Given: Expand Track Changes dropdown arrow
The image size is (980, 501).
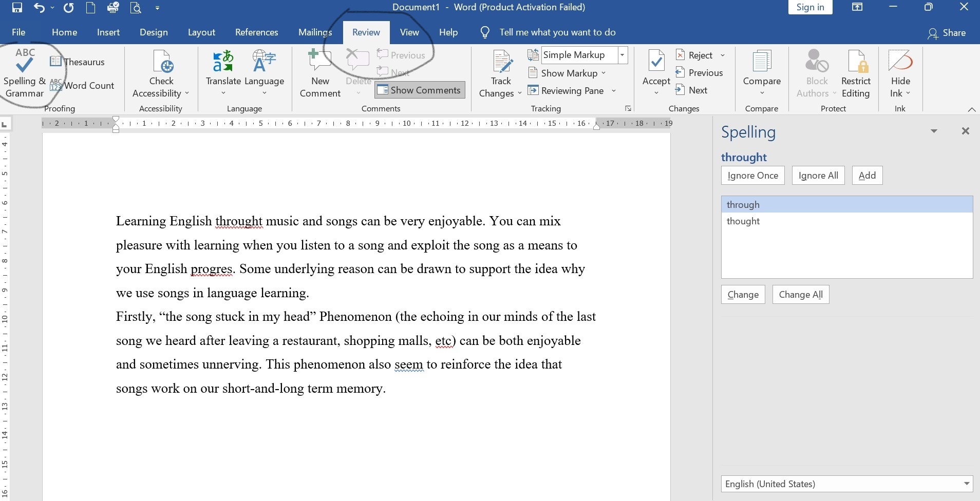Looking at the screenshot, I should pyautogui.click(x=520, y=93).
